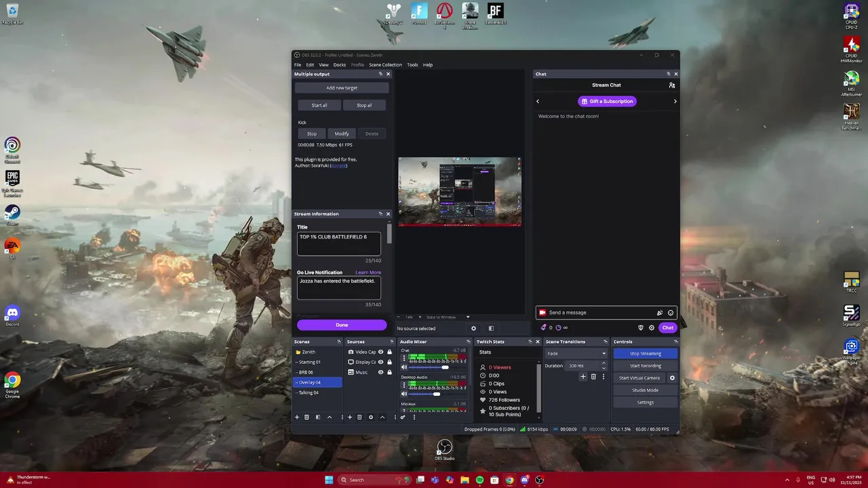
Task: Click Stop all outputs button
Action: click(x=364, y=105)
